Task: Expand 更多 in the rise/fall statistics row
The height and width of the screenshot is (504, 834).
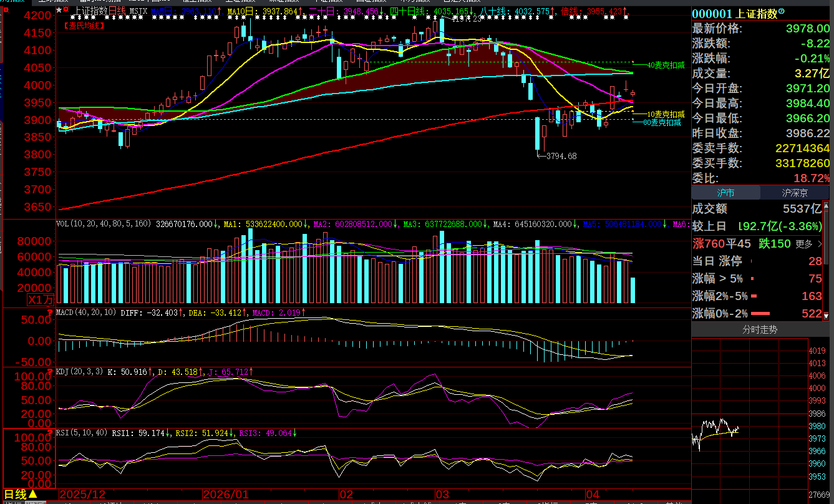Action: (x=808, y=244)
